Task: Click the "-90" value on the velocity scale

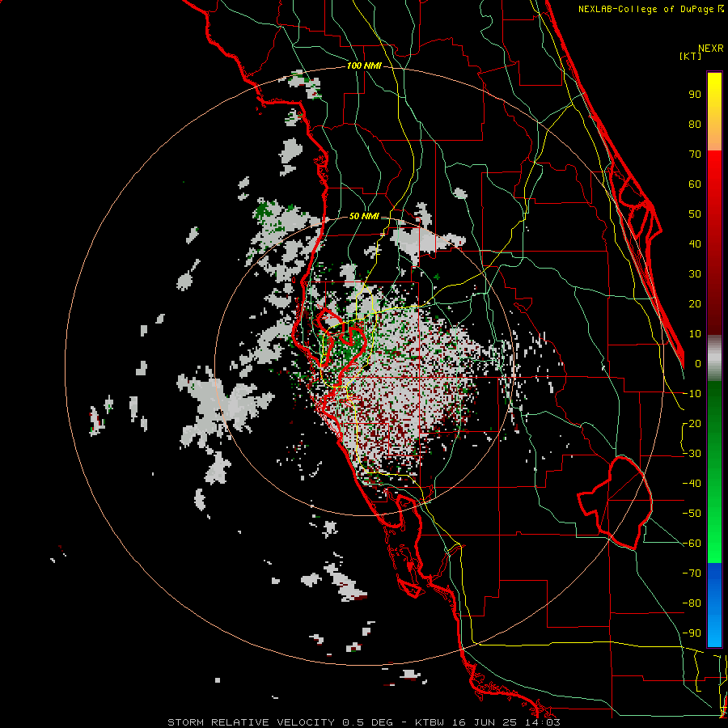Action: click(692, 633)
